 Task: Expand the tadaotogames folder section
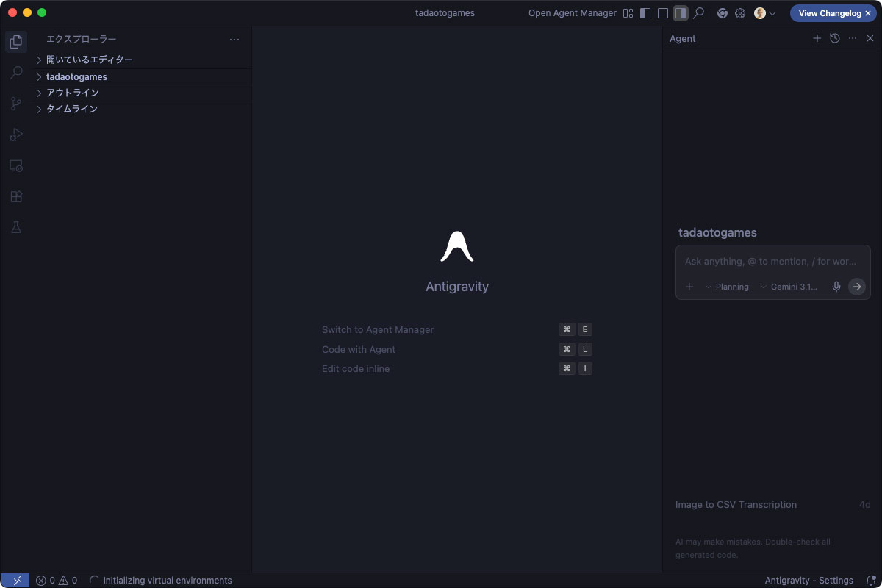pos(76,76)
